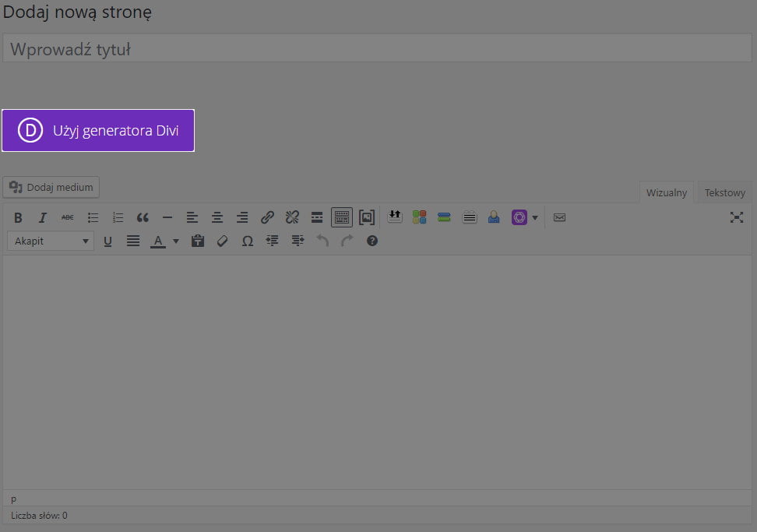Image resolution: width=757 pixels, height=532 pixels.
Task: Switch to the Tekstowy editor tab
Action: (724, 193)
